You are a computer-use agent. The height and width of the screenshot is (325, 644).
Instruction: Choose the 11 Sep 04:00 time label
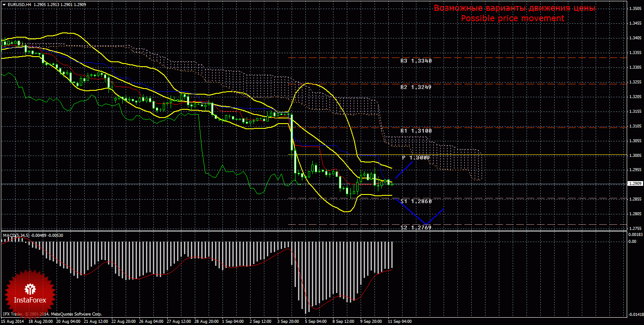point(400,322)
